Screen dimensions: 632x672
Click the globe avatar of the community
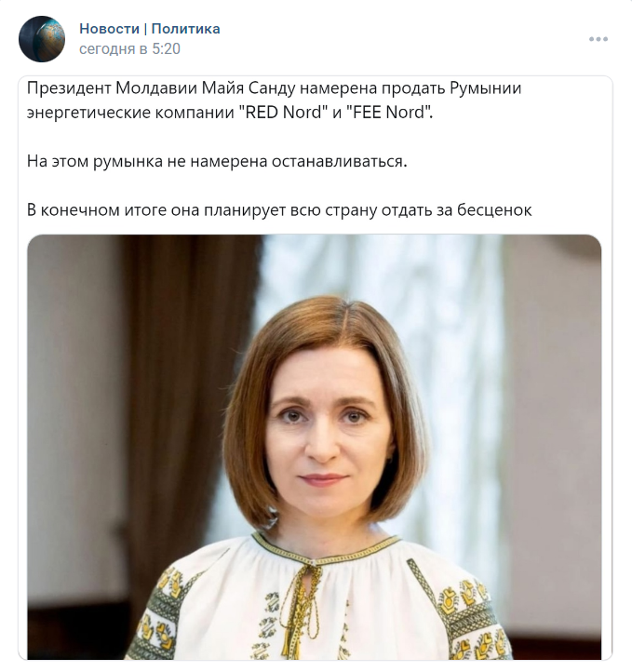(42, 39)
